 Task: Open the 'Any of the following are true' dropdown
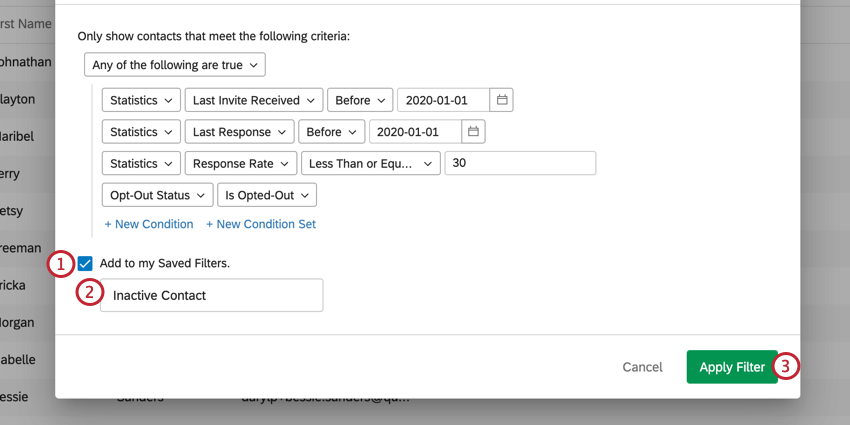(175, 65)
